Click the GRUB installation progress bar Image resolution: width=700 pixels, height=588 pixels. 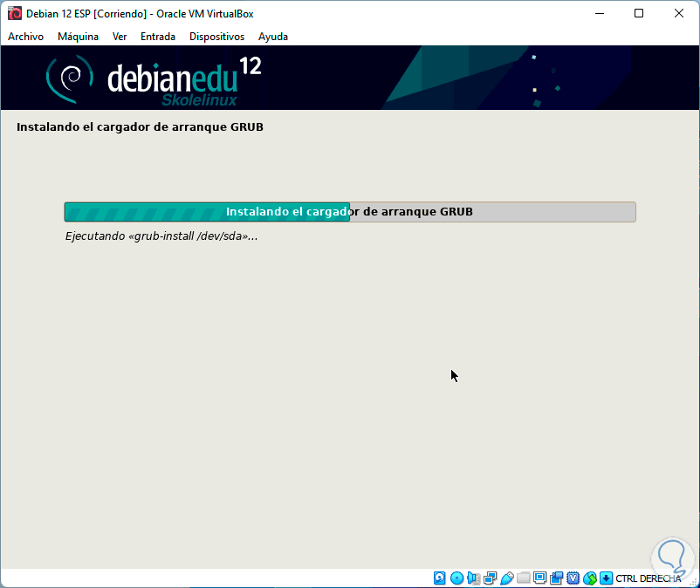[350, 212]
